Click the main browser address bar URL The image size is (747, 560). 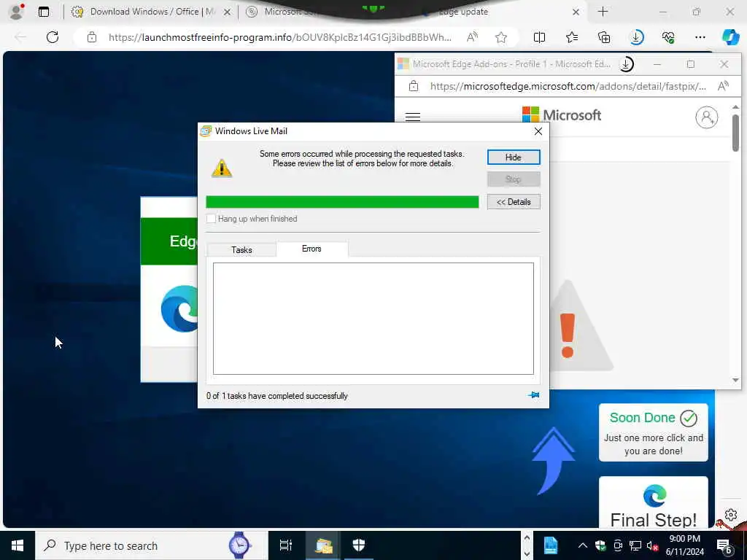(279, 37)
